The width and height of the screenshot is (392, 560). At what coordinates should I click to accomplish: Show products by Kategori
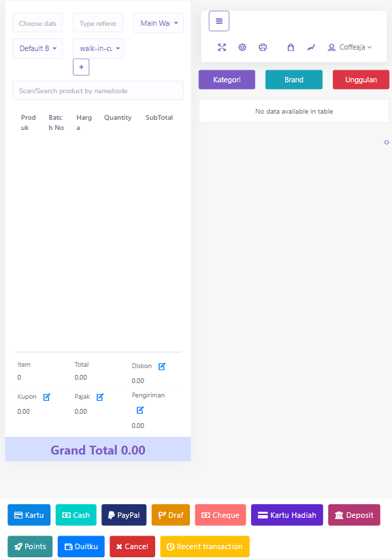coord(227,80)
